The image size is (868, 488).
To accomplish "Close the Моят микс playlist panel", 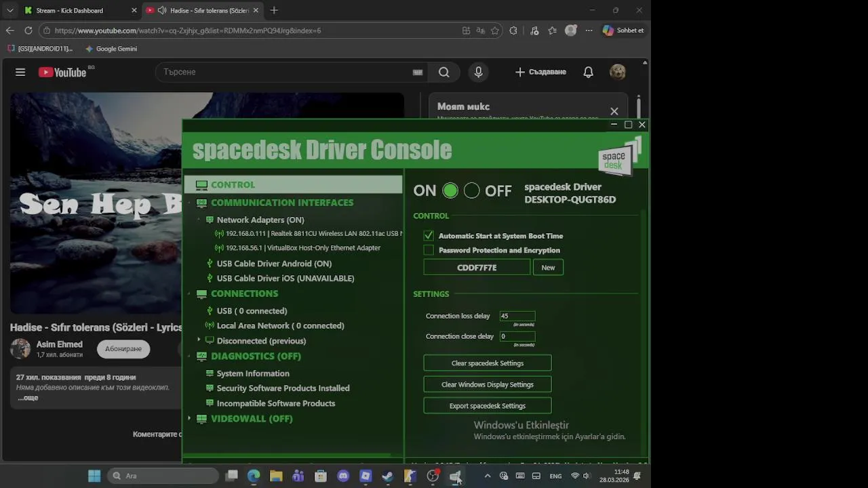I will 614,111.
